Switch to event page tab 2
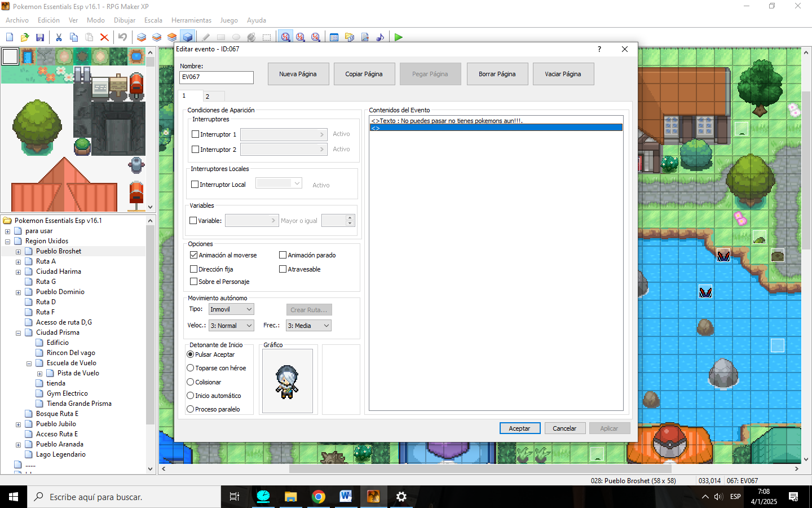The width and height of the screenshot is (812, 508). [208, 97]
